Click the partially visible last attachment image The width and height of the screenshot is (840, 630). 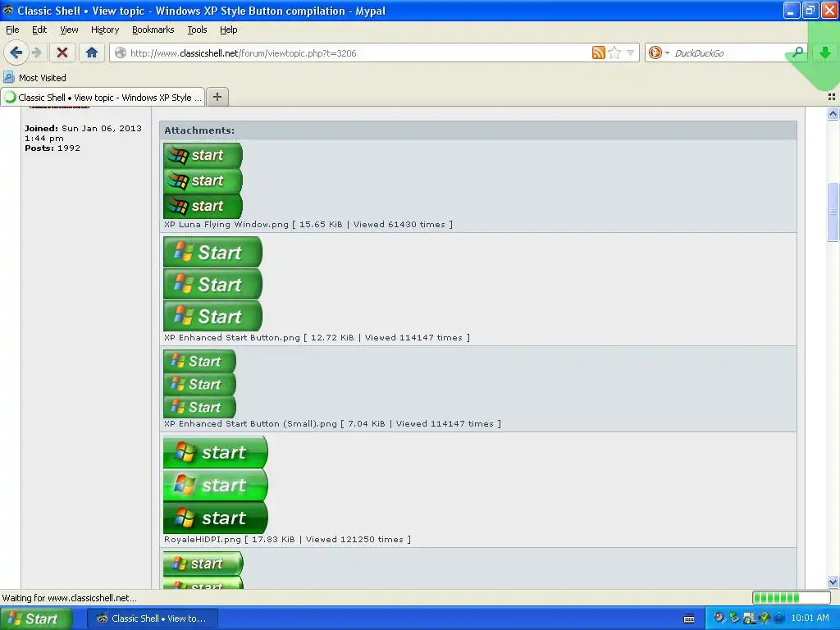[203, 571]
